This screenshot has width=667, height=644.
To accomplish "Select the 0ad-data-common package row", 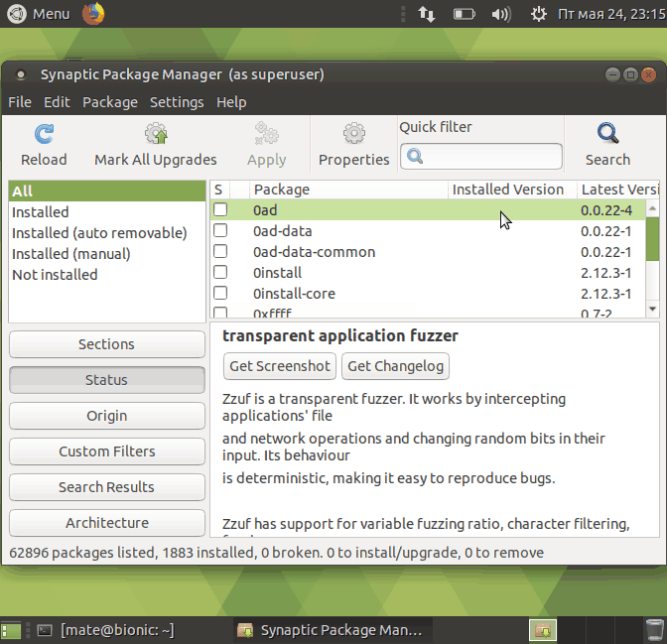I will 428,252.
